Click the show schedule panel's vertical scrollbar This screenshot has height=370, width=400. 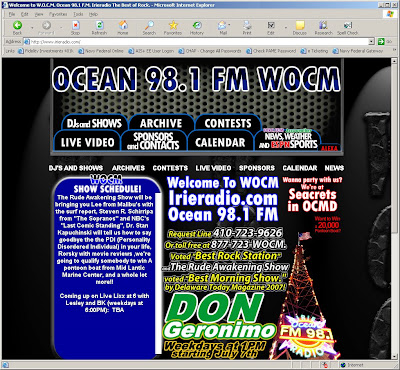click(x=158, y=273)
